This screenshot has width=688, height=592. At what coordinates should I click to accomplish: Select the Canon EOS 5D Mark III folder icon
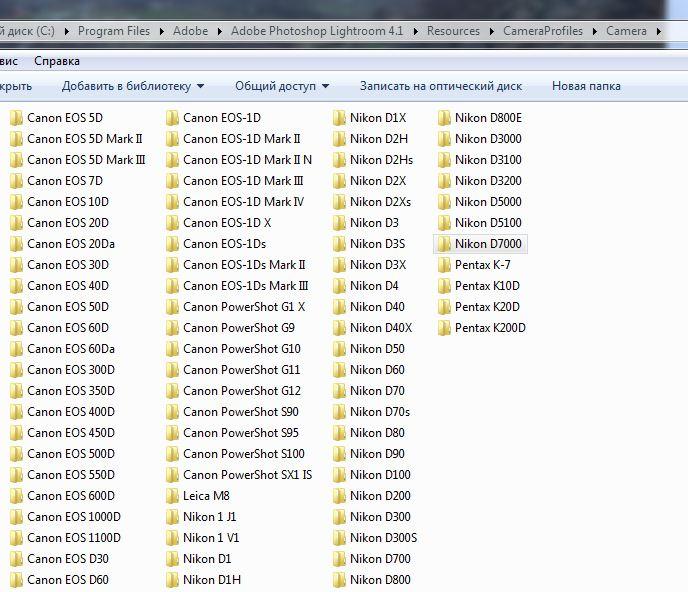(x=16, y=160)
